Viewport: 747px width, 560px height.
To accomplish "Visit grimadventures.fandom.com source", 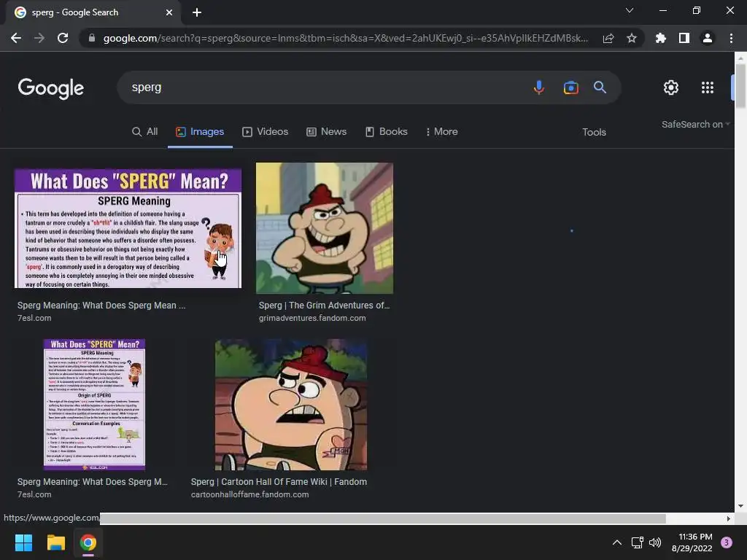I will [312, 318].
